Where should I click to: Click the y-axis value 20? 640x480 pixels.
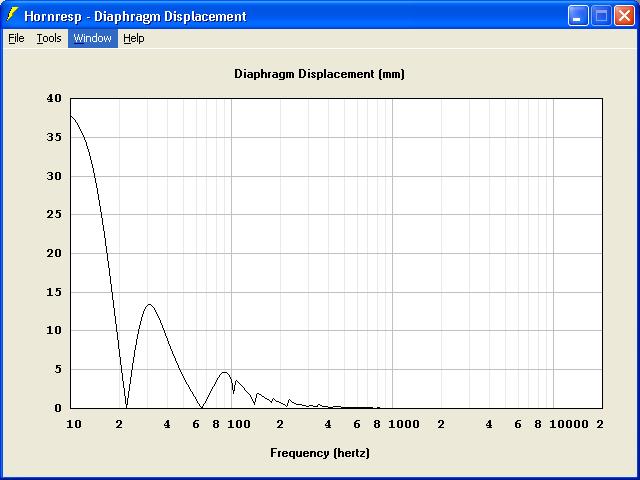[53, 253]
